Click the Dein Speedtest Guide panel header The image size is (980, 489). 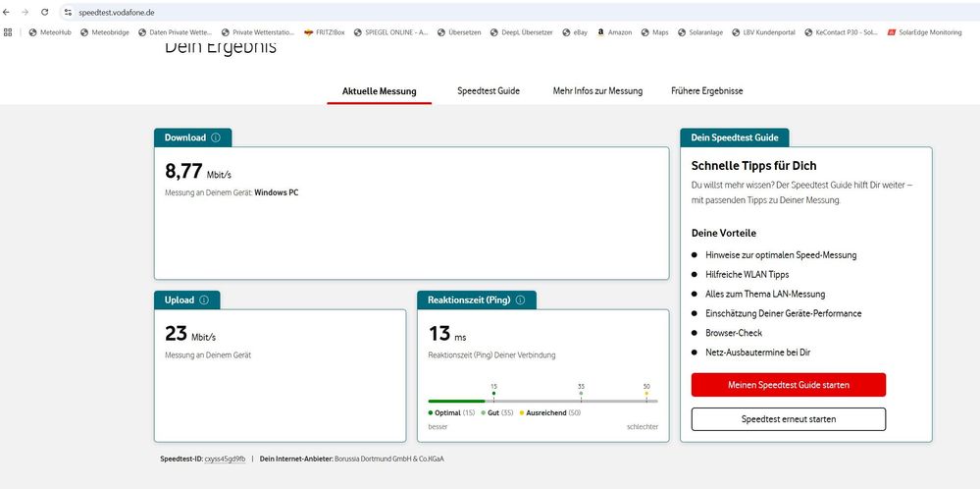pos(735,137)
